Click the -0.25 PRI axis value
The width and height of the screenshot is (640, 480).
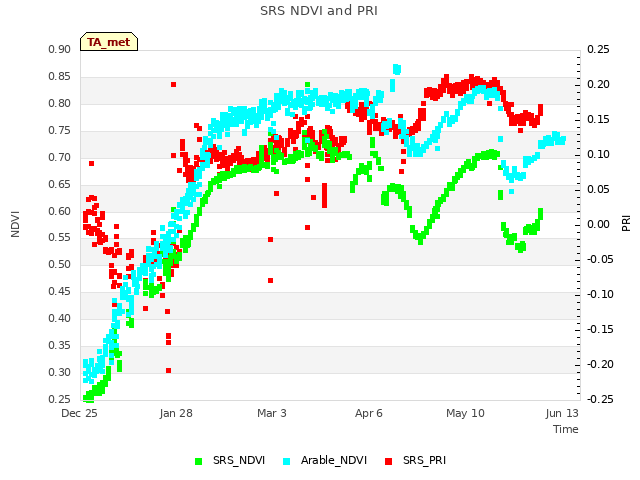coord(600,399)
